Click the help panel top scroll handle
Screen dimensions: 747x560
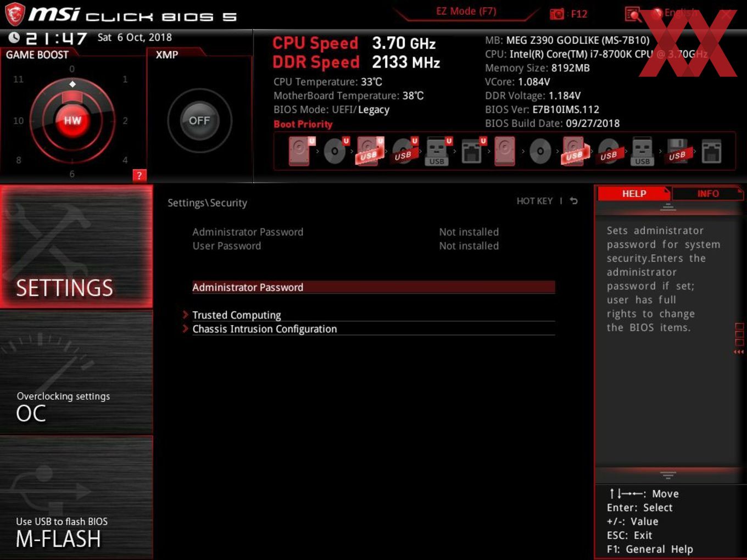pos(668,207)
